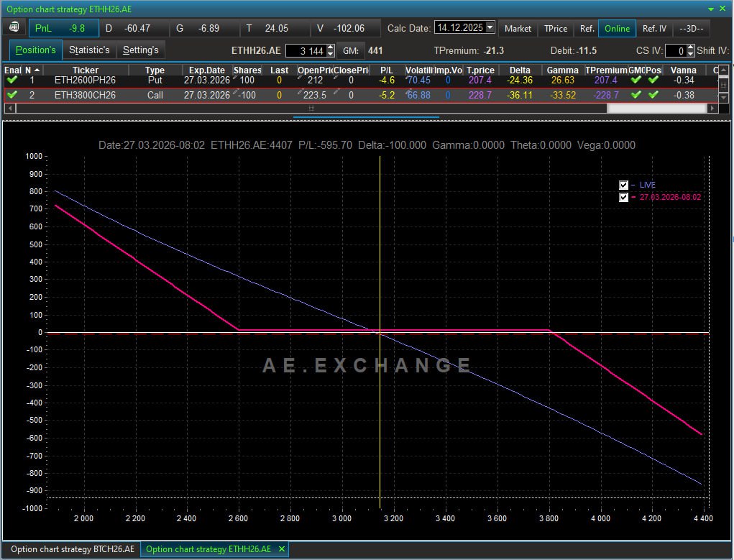Viewport: 734px width, 560px height.
Task: Click the ETHH26.AE price spinner arrows
Action: click(x=331, y=51)
